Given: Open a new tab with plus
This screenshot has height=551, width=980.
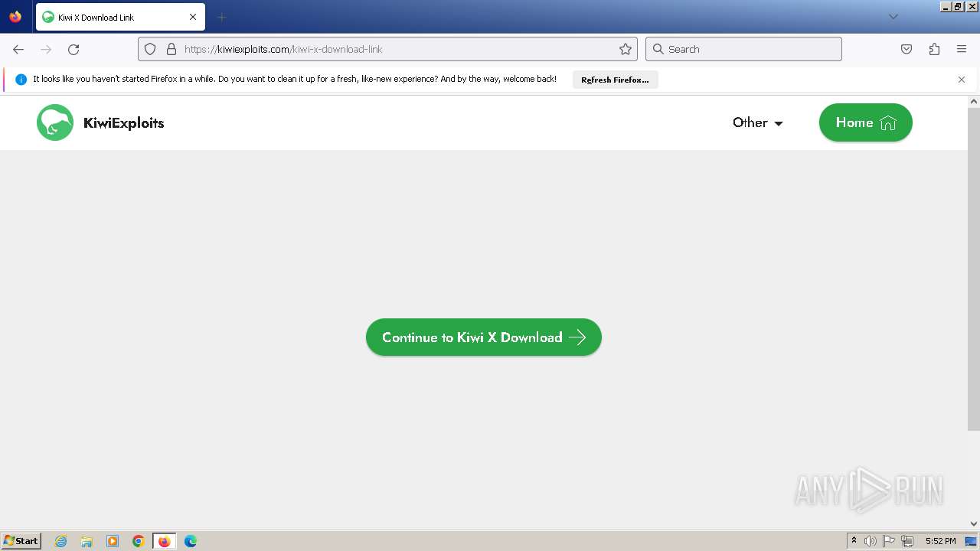Looking at the screenshot, I should tap(222, 17).
